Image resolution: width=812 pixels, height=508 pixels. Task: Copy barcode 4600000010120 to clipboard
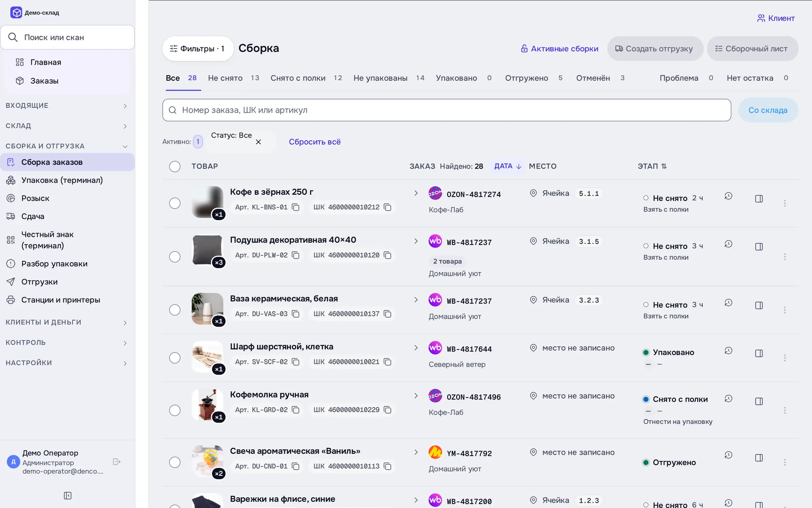388,255
